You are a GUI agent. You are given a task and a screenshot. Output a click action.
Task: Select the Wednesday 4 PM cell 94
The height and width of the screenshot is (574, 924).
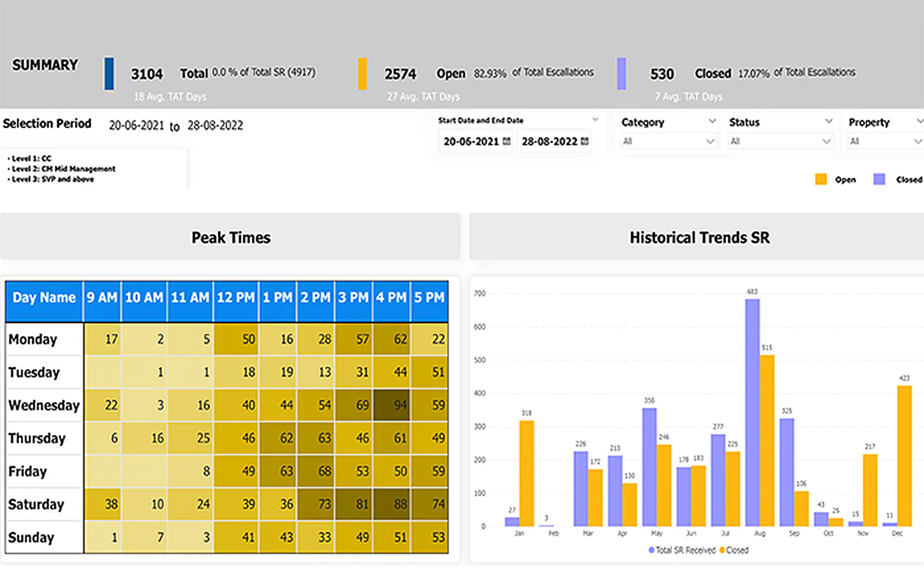tap(392, 405)
